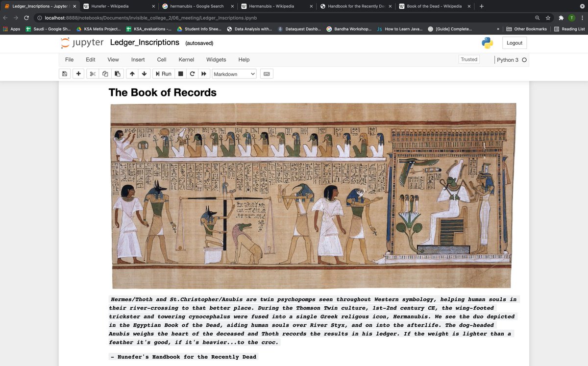Image resolution: width=588 pixels, height=366 pixels.
Task: Cut selected cells with scissors icon
Action: coord(93,74)
